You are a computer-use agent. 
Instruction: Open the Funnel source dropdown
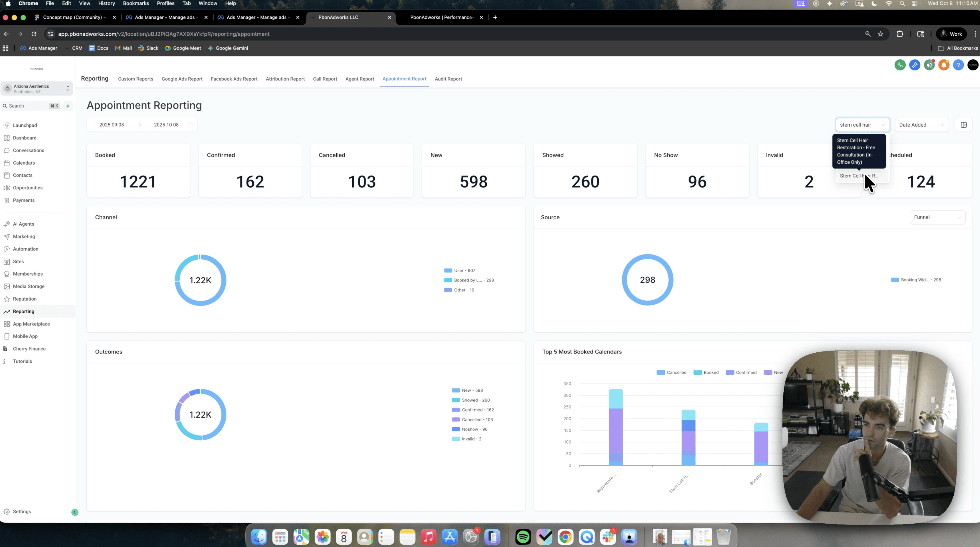937,217
